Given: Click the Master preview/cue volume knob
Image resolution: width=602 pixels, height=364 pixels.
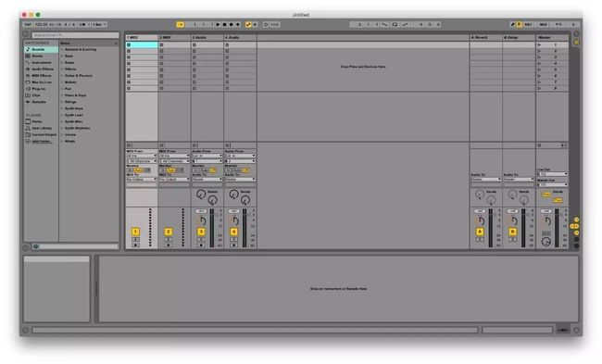Looking at the screenshot, I should pyautogui.click(x=546, y=242).
